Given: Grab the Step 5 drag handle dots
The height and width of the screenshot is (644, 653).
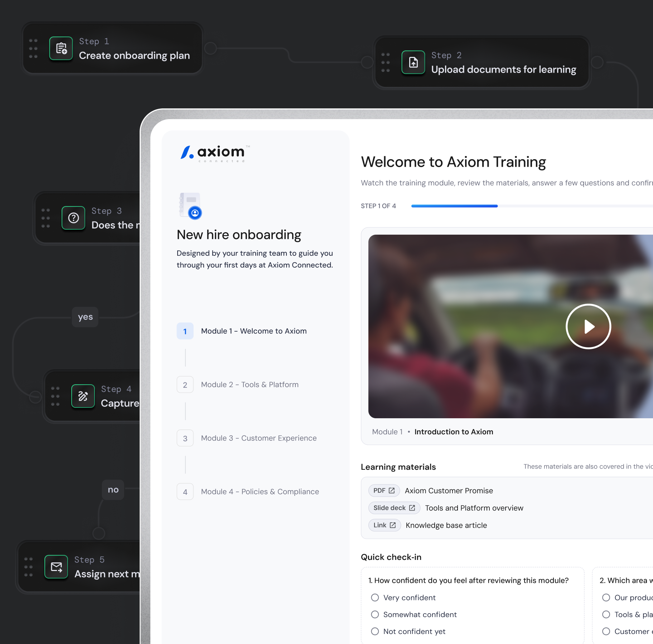Looking at the screenshot, I should point(28,567).
